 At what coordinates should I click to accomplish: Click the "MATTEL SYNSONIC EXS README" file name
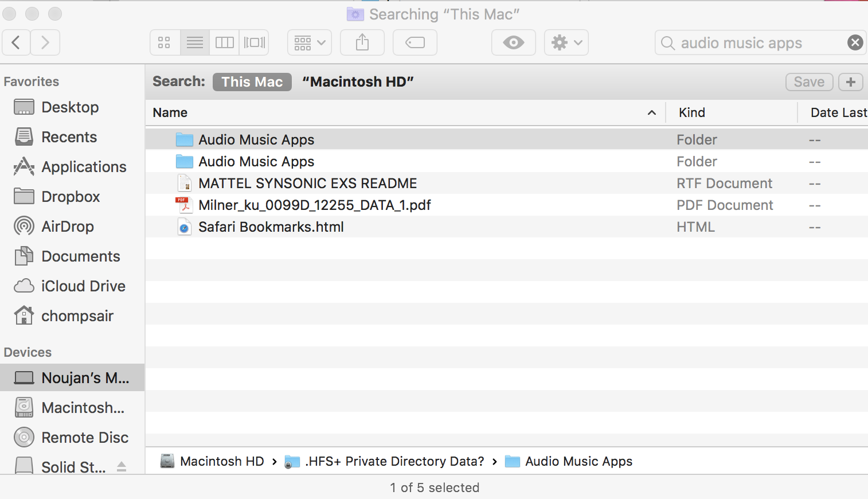pos(308,184)
